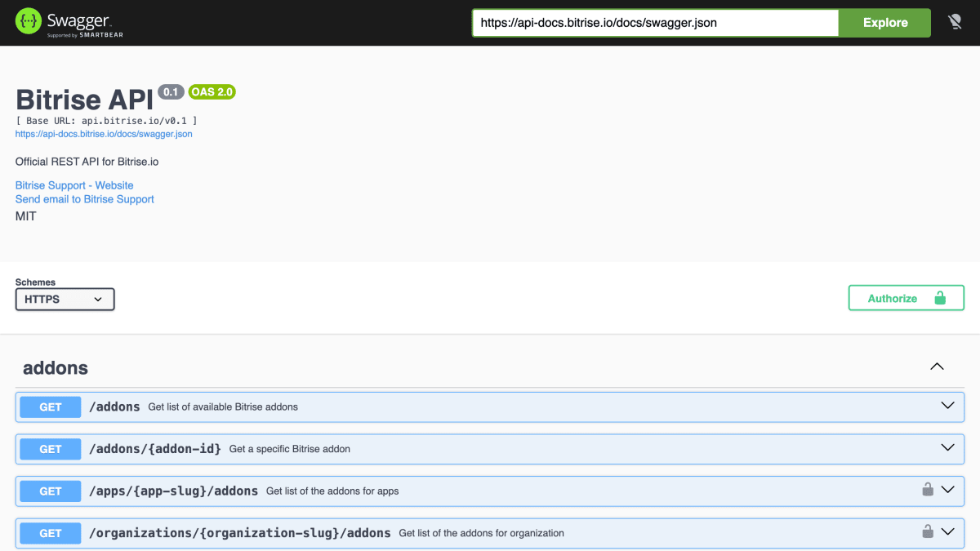
Task: Click 'Get list of available Bitrise addons'
Action: point(223,407)
